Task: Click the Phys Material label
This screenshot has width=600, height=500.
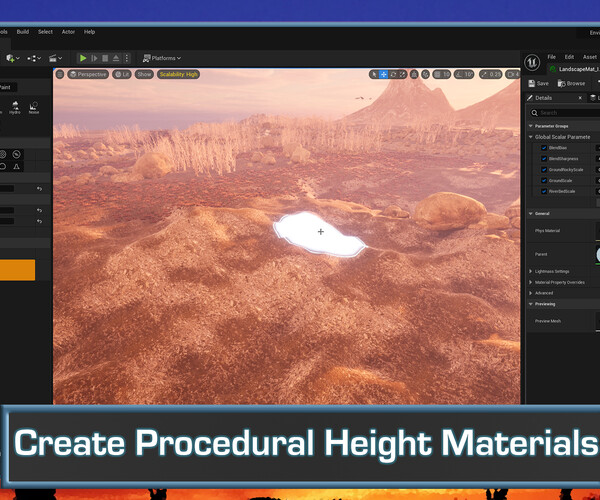Action: [547, 231]
